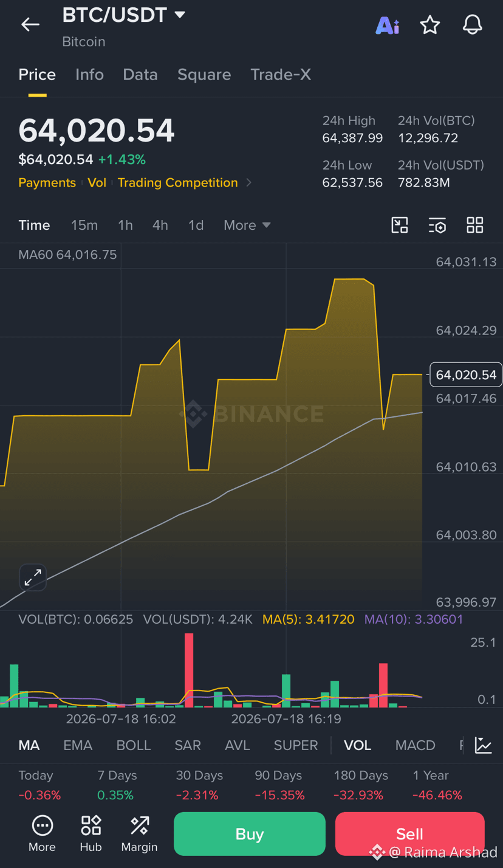The width and height of the screenshot is (503, 868).
Task: Tap the green Buy button
Action: pyautogui.click(x=250, y=834)
